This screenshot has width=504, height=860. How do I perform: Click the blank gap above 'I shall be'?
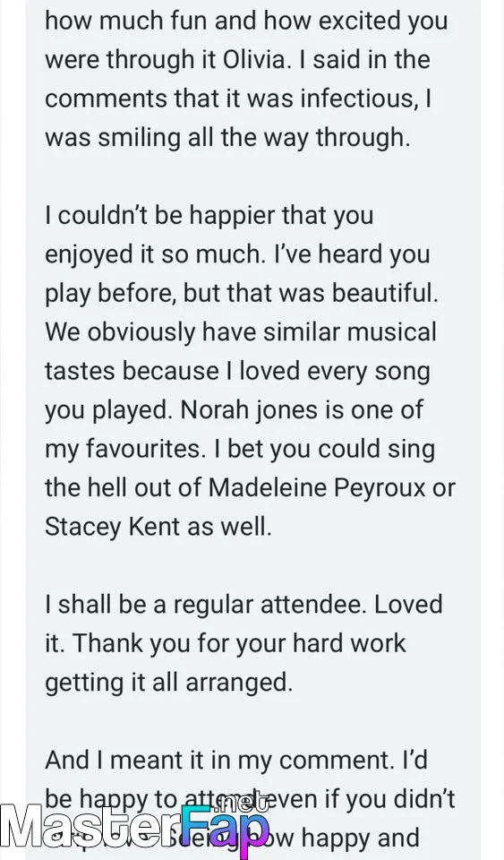[252, 566]
